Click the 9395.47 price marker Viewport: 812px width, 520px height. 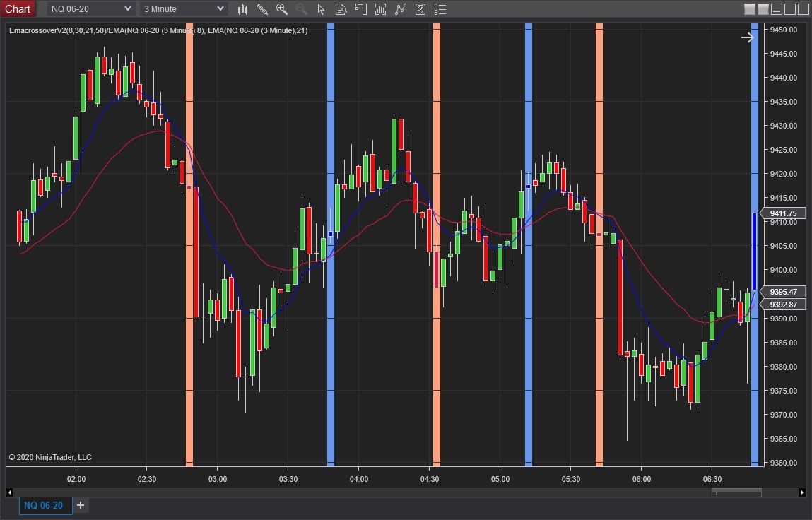783,292
